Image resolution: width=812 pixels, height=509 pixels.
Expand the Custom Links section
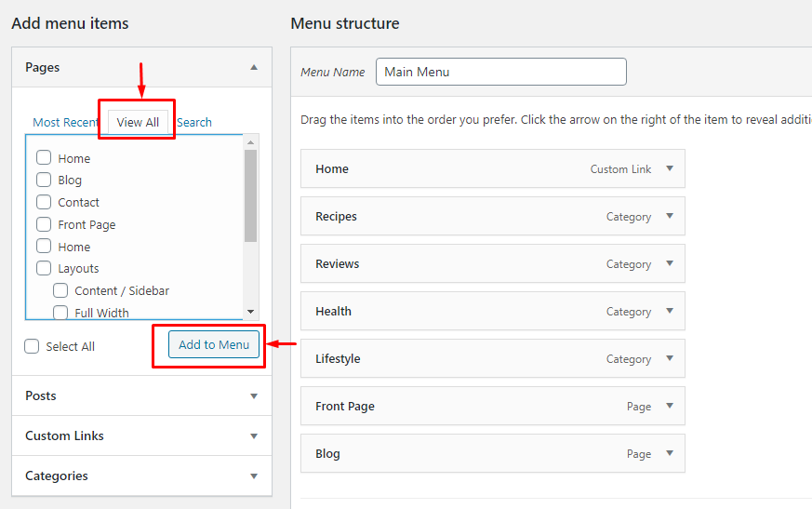[254, 435]
